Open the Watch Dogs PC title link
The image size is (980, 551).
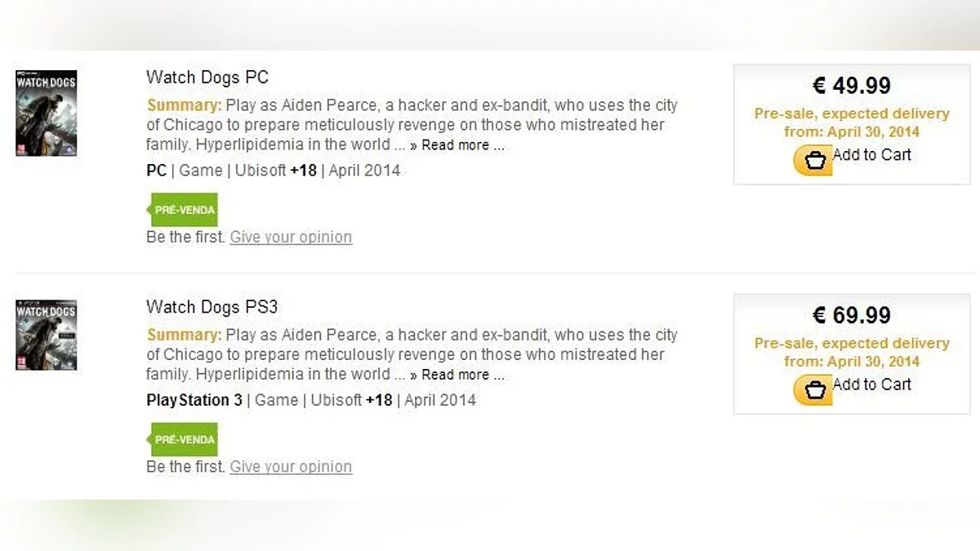pos(207,78)
